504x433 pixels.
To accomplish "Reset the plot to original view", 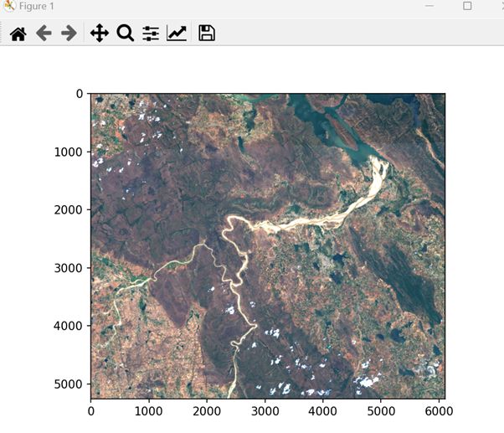I will coord(18,34).
